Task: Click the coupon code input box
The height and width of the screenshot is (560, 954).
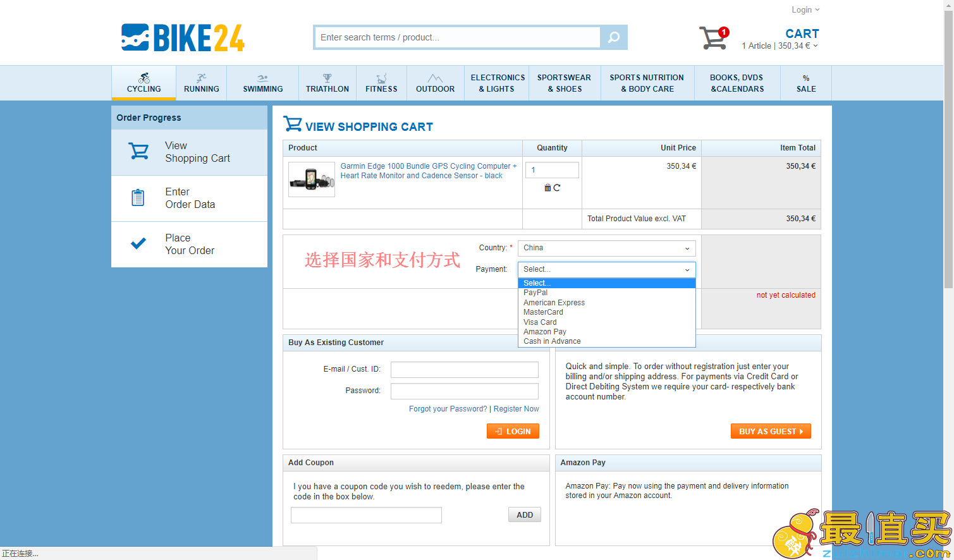Action: tap(366, 515)
